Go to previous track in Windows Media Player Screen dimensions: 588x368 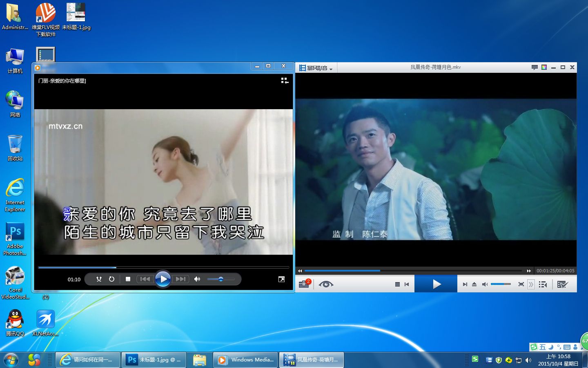click(145, 279)
